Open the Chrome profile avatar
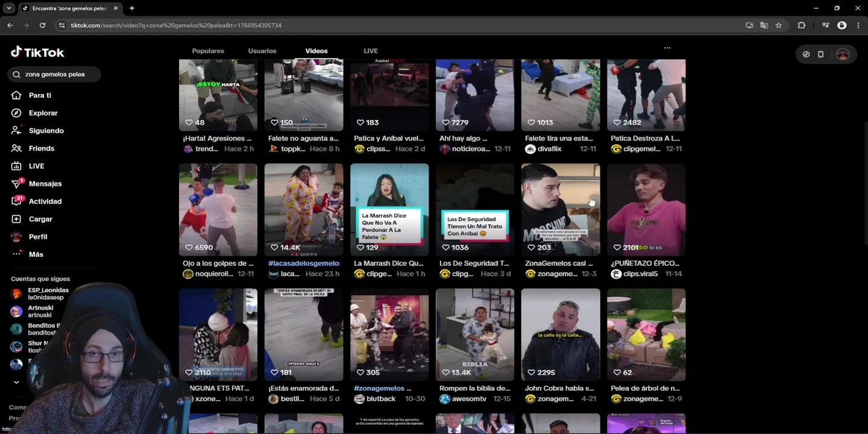The height and width of the screenshot is (434, 868). pos(842,25)
